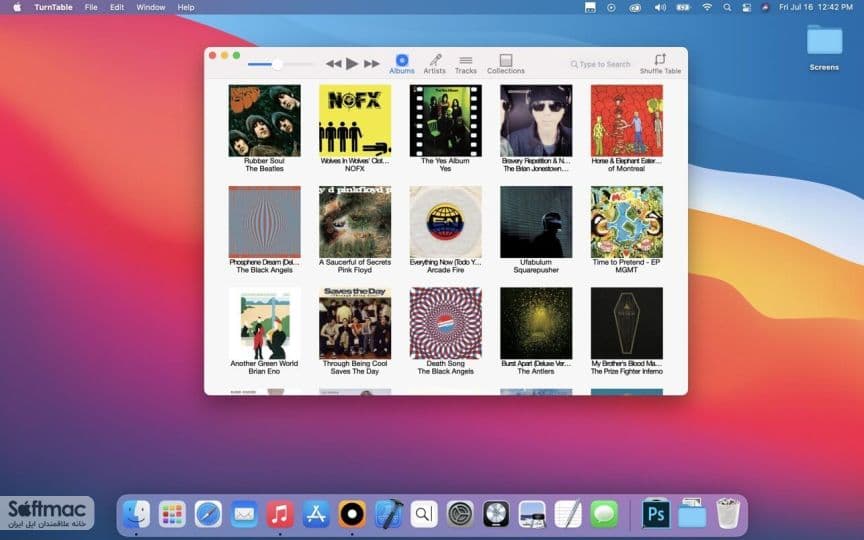Screen dimensions: 864x540
Task: Select the Death Song album cover
Action: (445, 323)
